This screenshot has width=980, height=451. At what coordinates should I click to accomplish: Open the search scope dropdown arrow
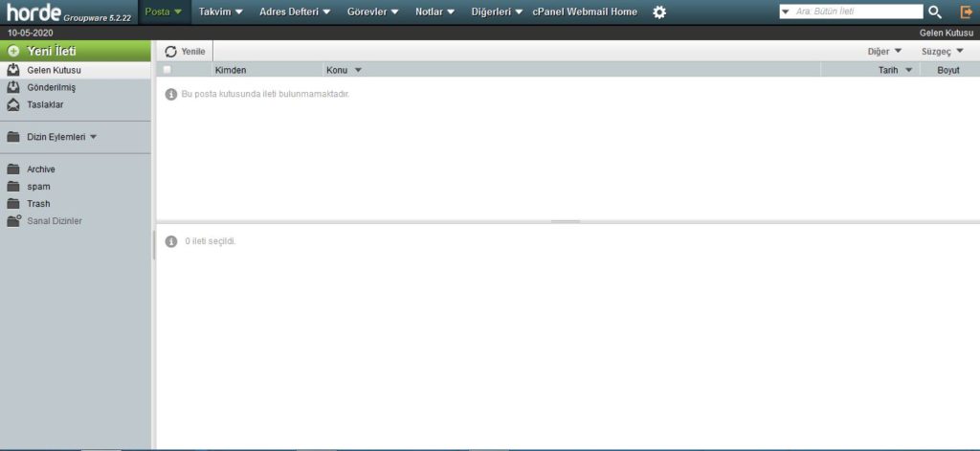(x=786, y=11)
